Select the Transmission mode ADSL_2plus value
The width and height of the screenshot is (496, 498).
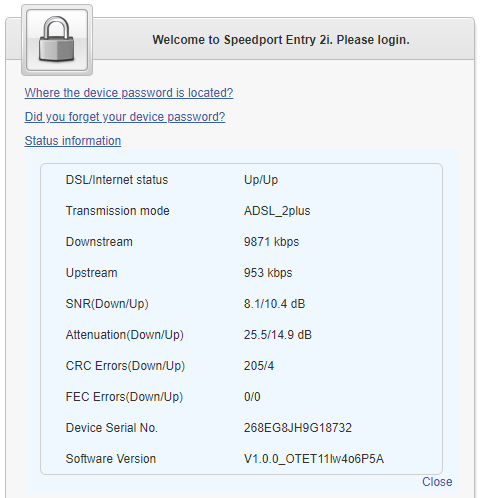coord(277,211)
